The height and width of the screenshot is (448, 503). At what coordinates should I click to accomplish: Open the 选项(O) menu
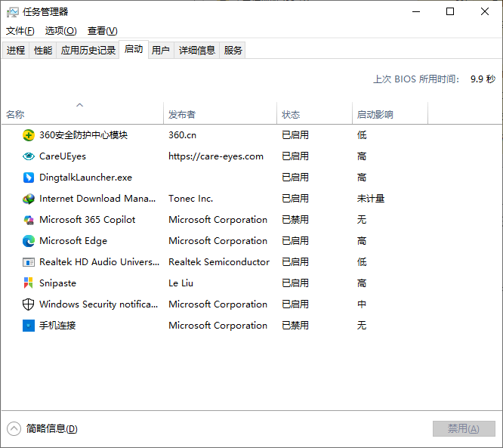[60, 31]
